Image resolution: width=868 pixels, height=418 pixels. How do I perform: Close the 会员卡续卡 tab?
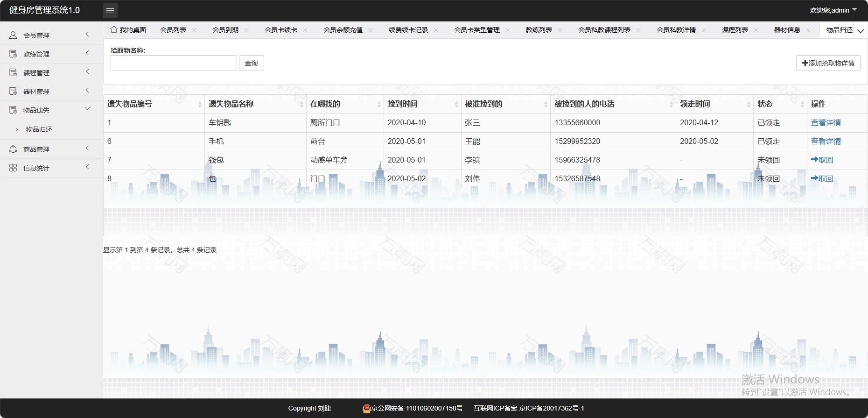(x=305, y=30)
